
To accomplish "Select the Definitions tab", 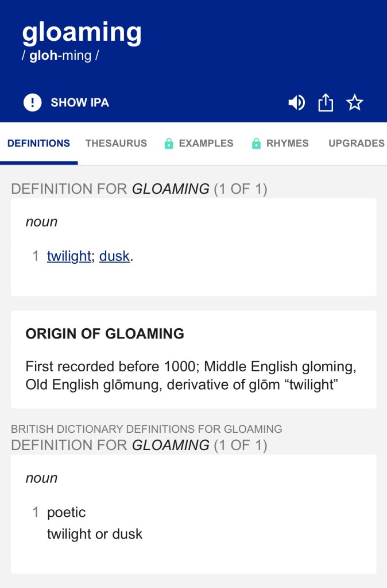I will coord(38,144).
